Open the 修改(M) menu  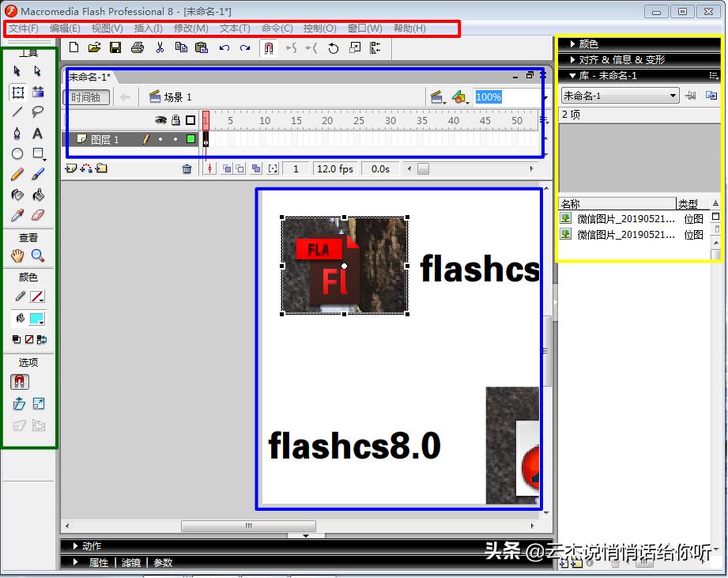(190, 28)
